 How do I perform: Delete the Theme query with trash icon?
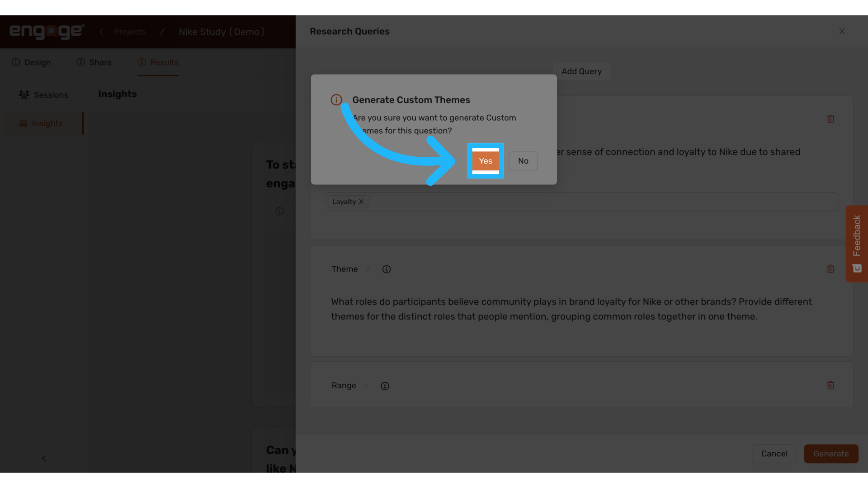pos(830,269)
